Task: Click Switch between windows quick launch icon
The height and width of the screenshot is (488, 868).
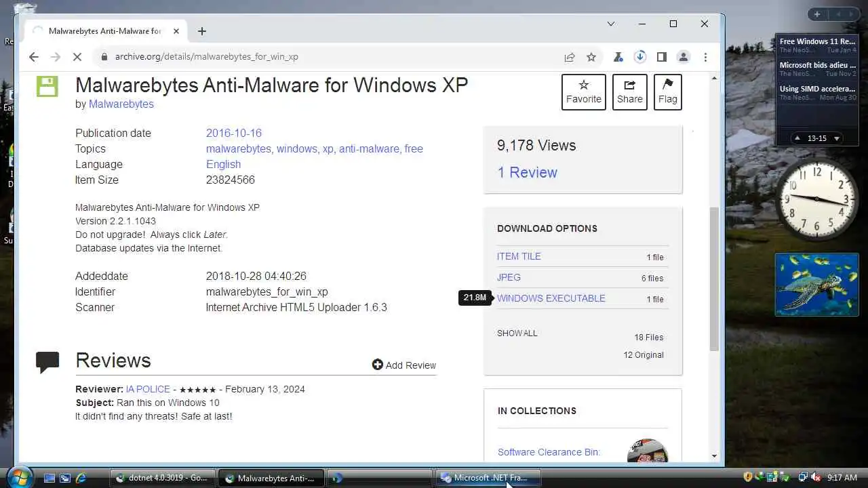Action: (x=65, y=478)
